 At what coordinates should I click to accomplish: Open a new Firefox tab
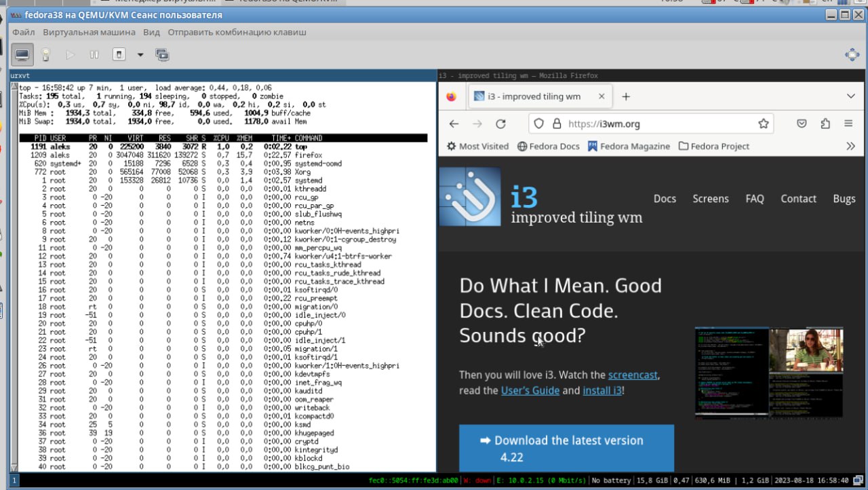tap(626, 96)
